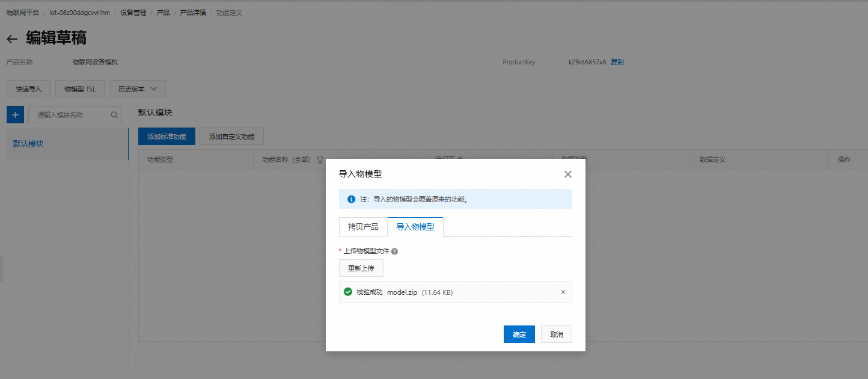868x379 pixels.
Task: Click the blue plus add-module icon
Action: click(15, 115)
